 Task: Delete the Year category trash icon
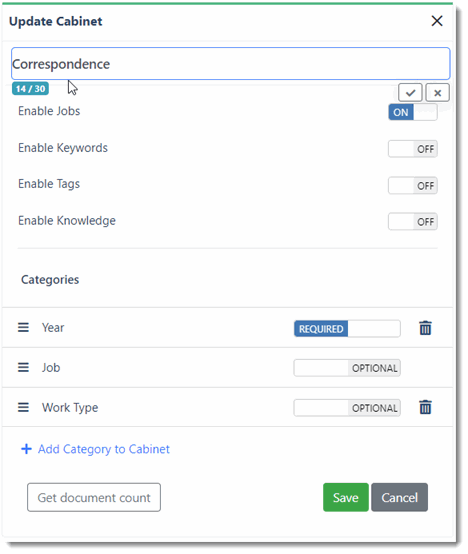pyautogui.click(x=425, y=328)
